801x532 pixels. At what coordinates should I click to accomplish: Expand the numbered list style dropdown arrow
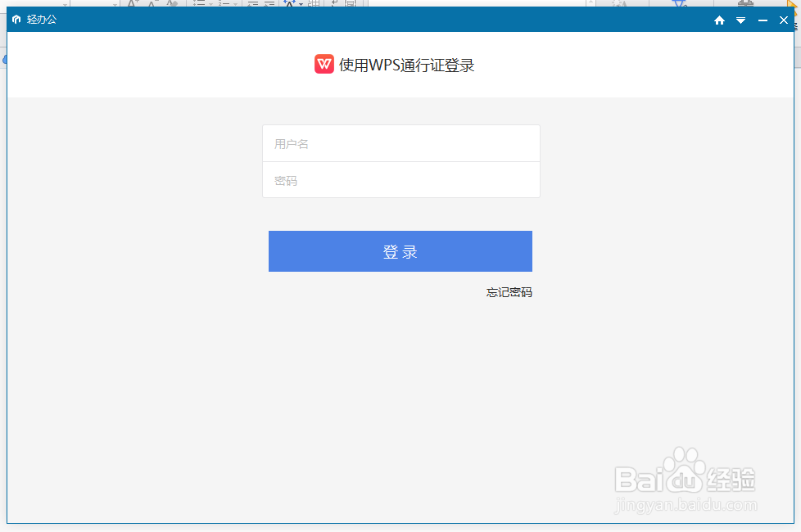pos(235,3)
